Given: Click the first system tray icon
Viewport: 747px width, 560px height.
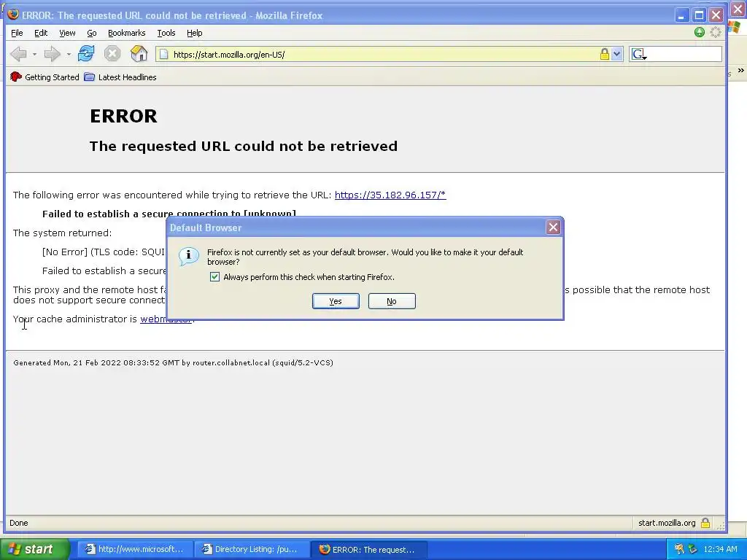Looking at the screenshot, I should (x=679, y=549).
